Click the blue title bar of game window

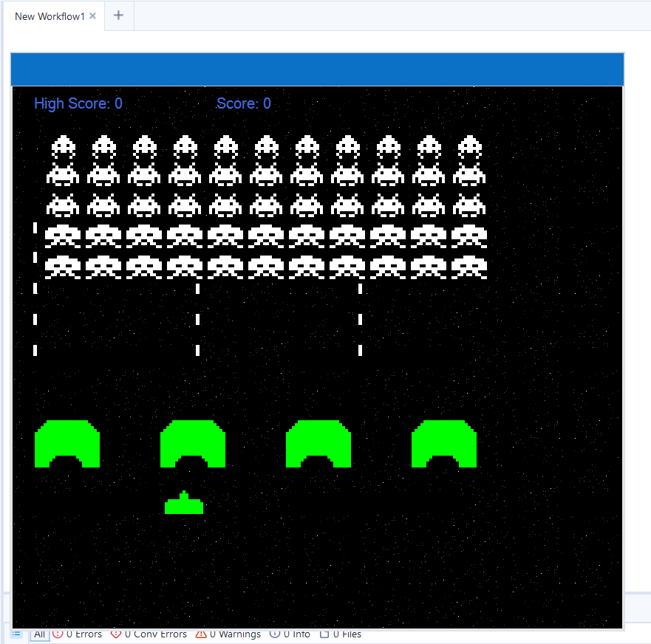(x=317, y=69)
